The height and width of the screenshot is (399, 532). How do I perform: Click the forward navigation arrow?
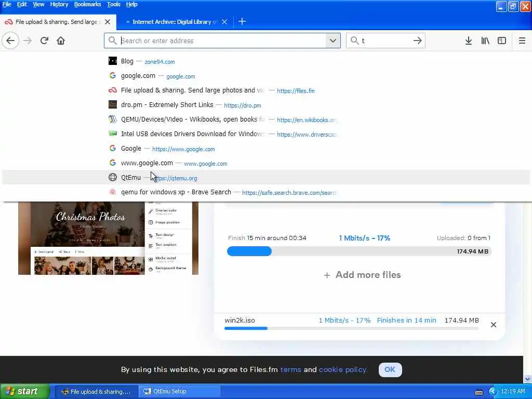[28, 41]
